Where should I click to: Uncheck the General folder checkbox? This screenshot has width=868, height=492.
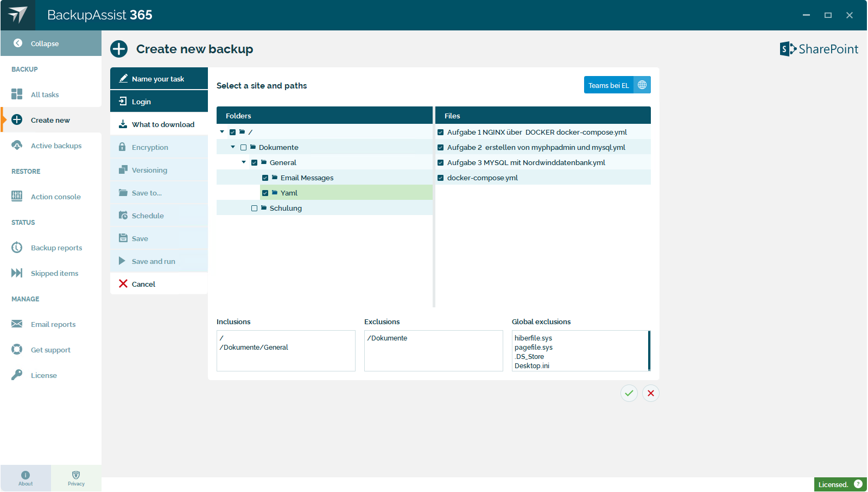tap(255, 162)
